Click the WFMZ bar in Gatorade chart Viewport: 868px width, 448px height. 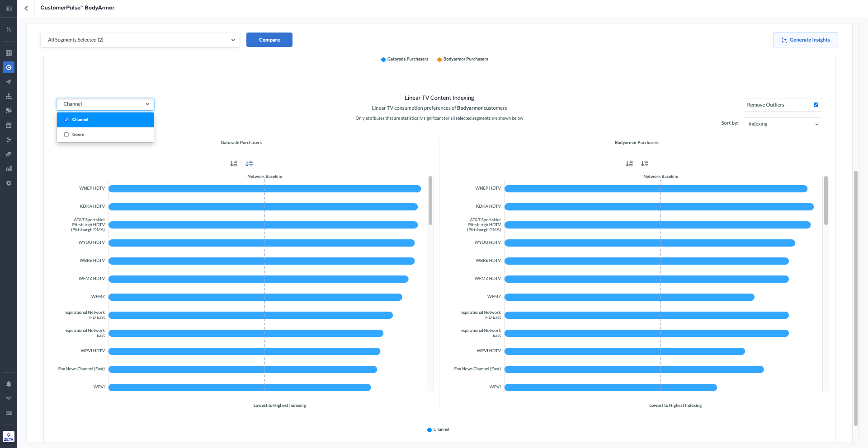tap(255, 297)
